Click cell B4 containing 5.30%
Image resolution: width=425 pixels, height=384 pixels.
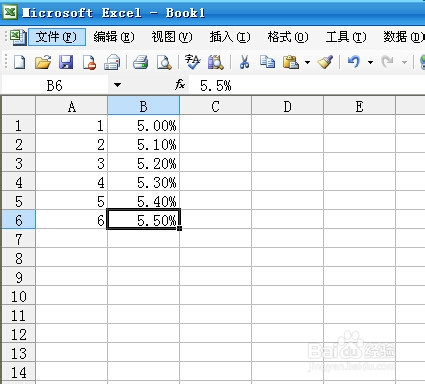pos(144,182)
